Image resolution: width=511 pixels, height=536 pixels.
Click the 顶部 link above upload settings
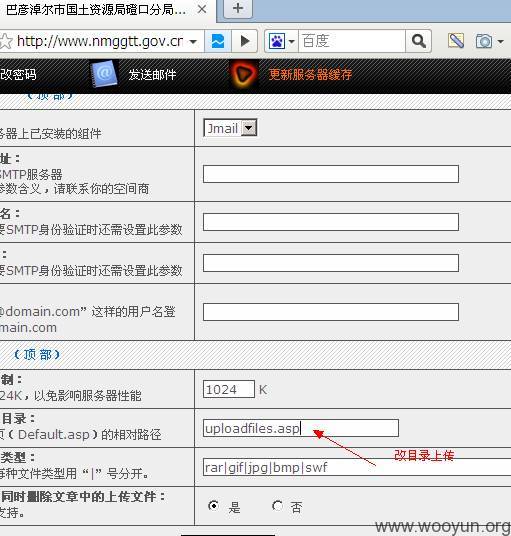pyautogui.click(x=37, y=354)
